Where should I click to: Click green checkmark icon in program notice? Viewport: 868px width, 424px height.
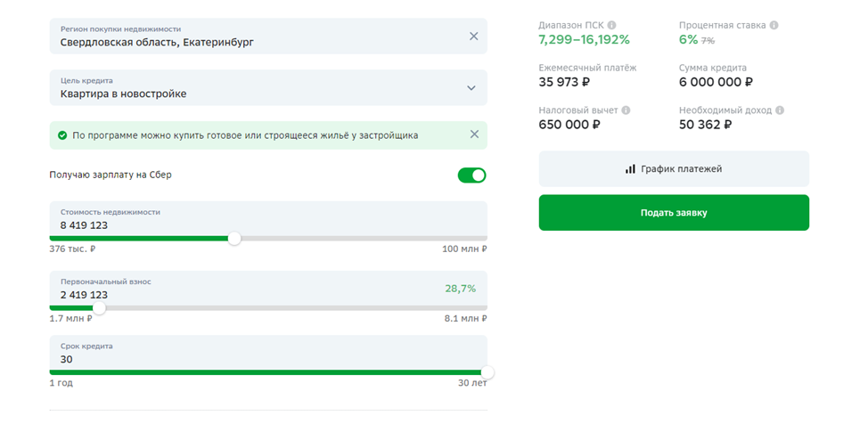click(x=62, y=135)
